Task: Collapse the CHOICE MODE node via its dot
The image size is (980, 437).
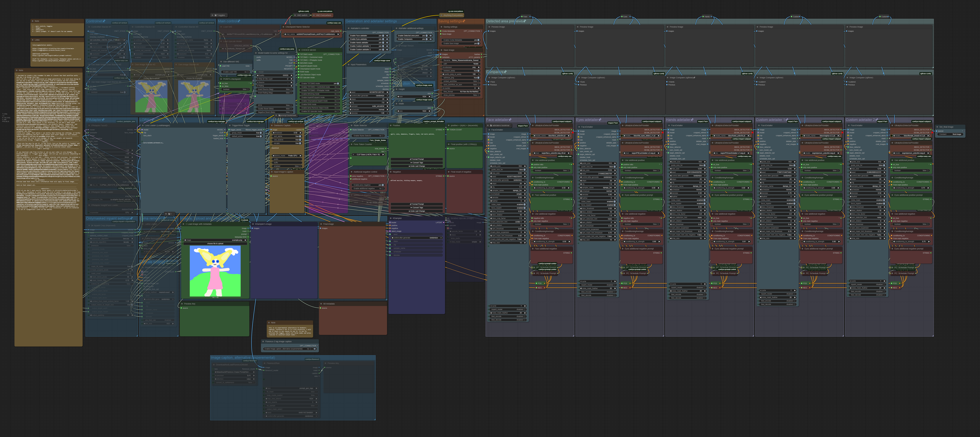Action: click(299, 50)
